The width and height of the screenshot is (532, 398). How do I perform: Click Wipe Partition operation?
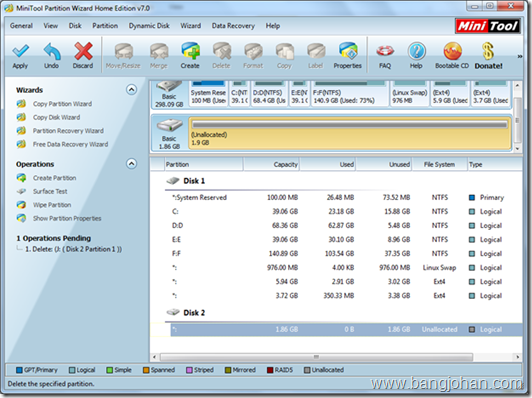click(52, 205)
